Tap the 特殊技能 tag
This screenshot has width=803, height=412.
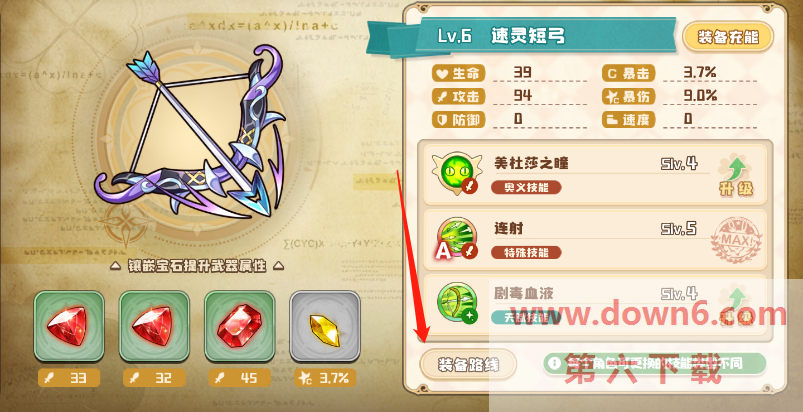(x=526, y=252)
